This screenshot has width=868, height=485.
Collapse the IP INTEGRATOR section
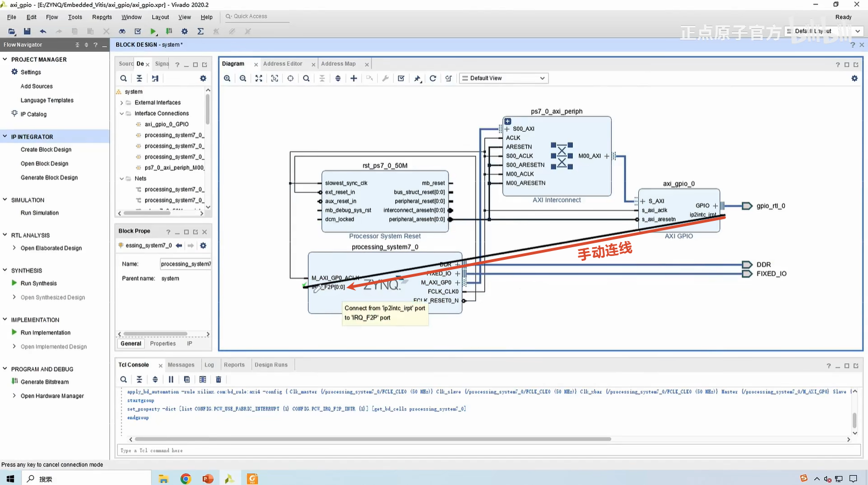coord(5,136)
